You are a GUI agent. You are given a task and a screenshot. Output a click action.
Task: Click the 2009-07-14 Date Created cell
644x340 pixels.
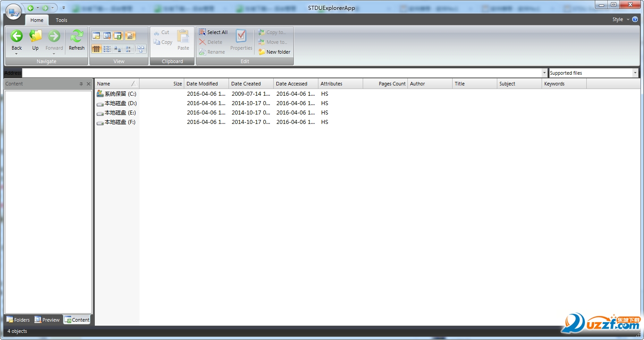[251, 94]
